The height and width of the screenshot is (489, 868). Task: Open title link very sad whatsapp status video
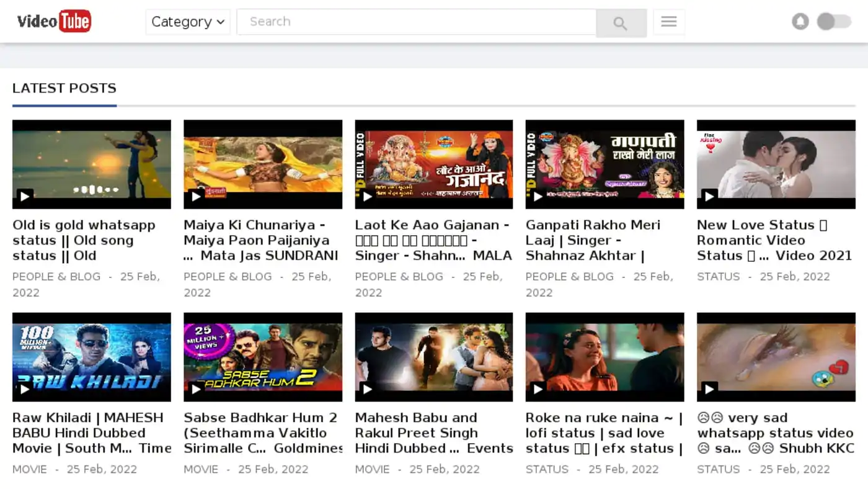776,433
